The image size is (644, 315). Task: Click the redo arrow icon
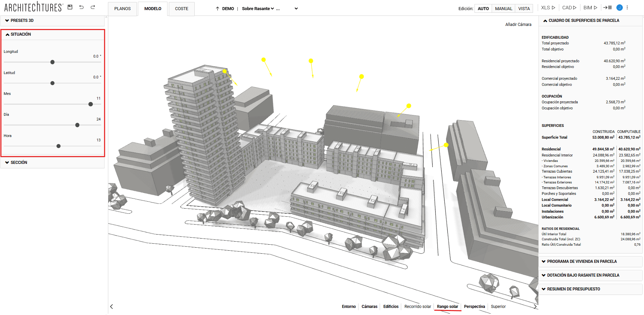tap(92, 7)
